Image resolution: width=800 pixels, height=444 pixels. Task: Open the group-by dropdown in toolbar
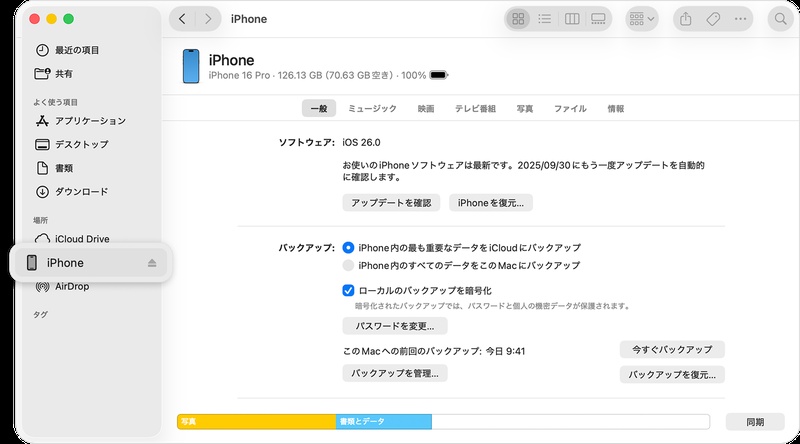[641, 19]
